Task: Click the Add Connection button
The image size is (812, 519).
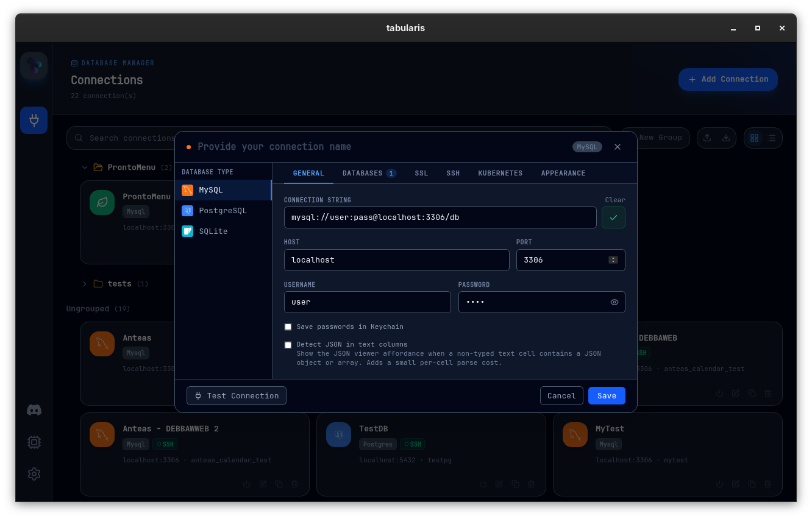Action: click(x=728, y=79)
